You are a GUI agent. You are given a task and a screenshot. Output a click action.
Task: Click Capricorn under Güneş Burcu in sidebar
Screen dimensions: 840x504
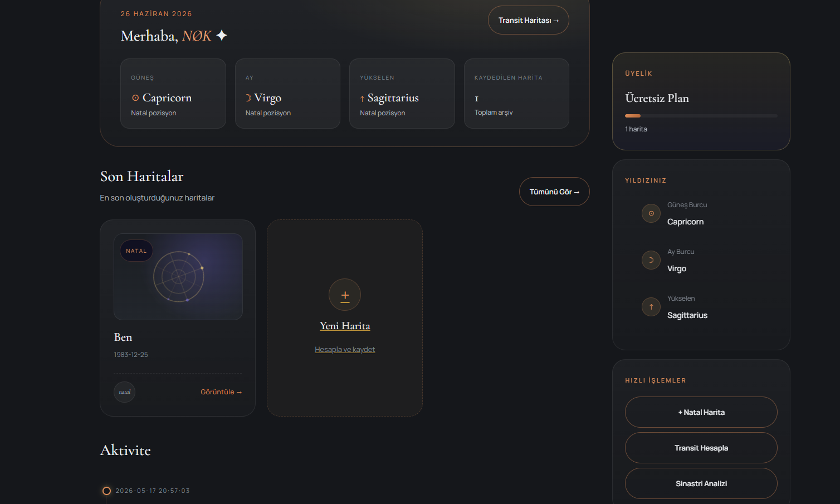(x=685, y=222)
